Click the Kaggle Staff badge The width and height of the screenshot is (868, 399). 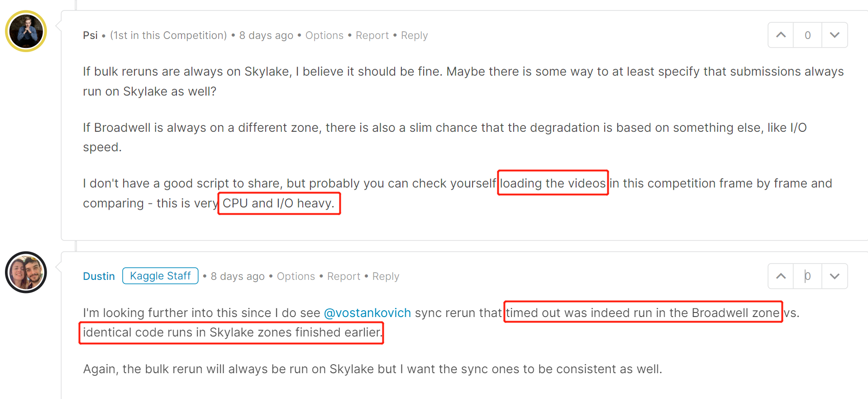[x=160, y=276]
